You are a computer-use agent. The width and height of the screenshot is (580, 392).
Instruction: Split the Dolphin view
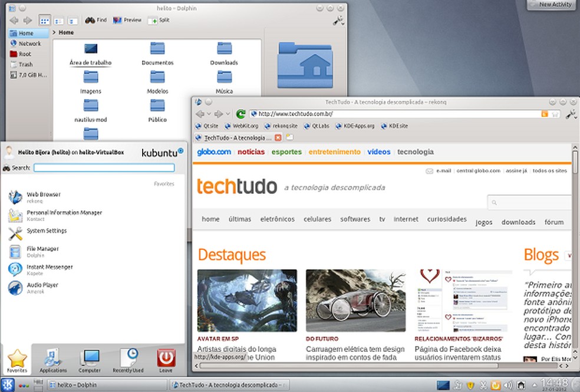pos(158,19)
